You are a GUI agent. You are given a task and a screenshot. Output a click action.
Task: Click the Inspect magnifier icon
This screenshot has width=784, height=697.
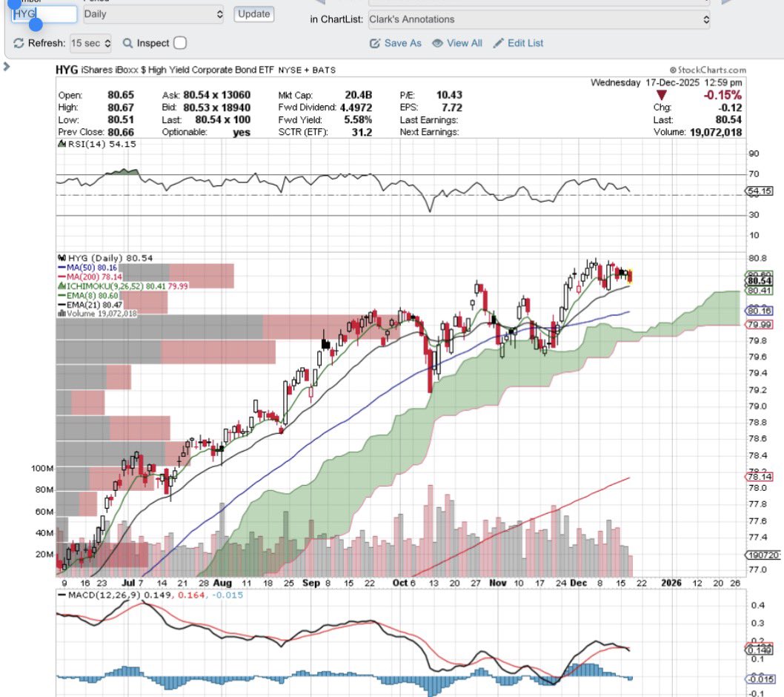[127, 43]
